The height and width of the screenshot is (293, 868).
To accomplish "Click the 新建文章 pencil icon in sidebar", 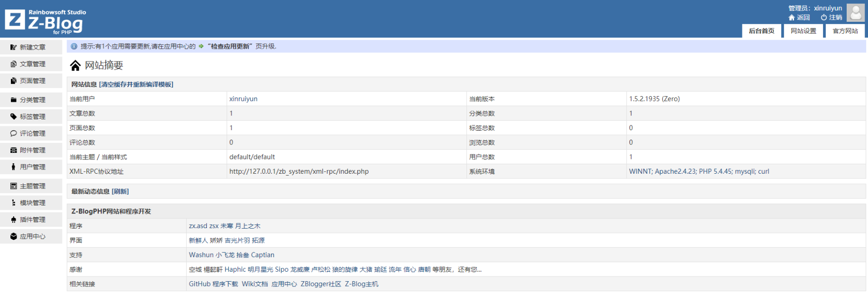I will 14,47.
